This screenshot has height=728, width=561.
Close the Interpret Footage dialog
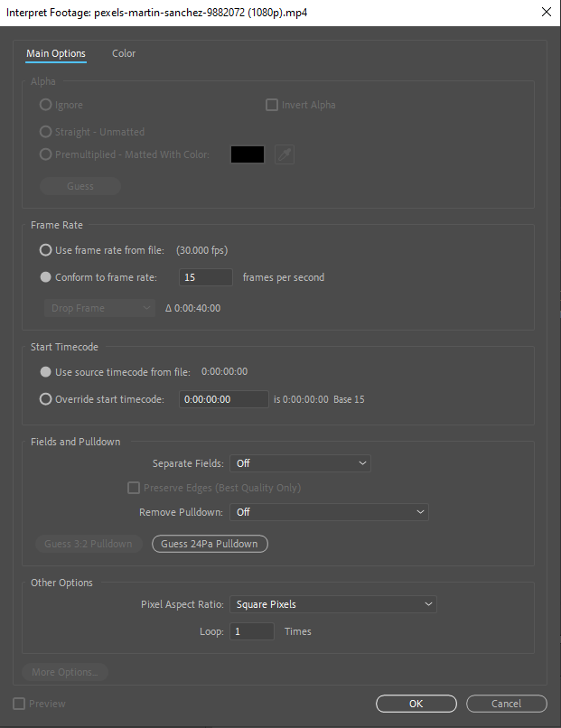(x=547, y=12)
